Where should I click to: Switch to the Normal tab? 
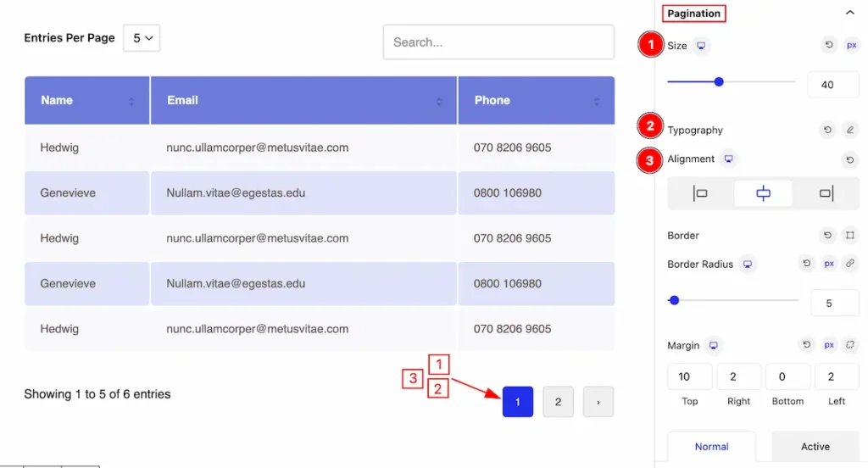point(711,447)
